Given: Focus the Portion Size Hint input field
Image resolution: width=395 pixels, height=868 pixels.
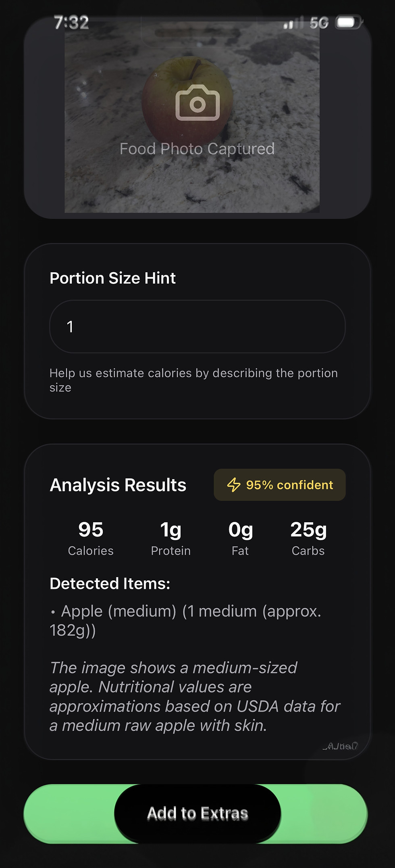Looking at the screenshot, I should [x=197, y=326].
